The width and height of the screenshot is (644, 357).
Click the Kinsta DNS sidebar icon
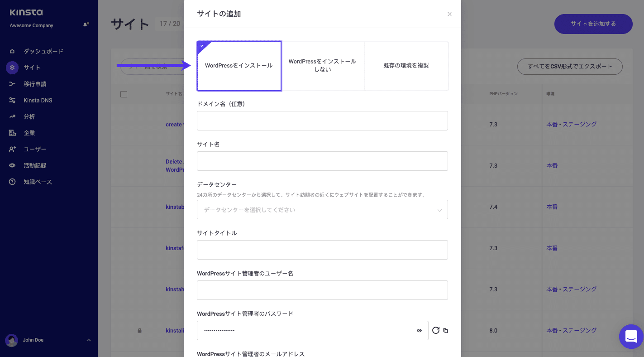[x=12, y=100]
